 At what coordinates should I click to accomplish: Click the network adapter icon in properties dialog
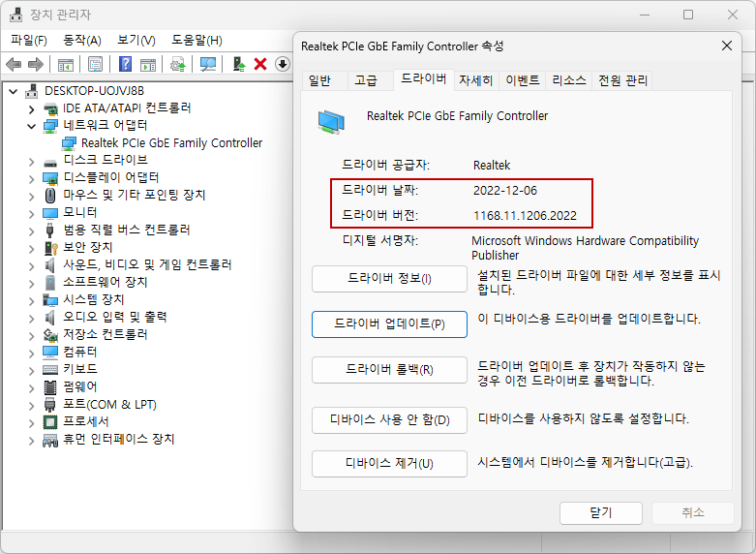pyautogui.click(x=331, y=122)
